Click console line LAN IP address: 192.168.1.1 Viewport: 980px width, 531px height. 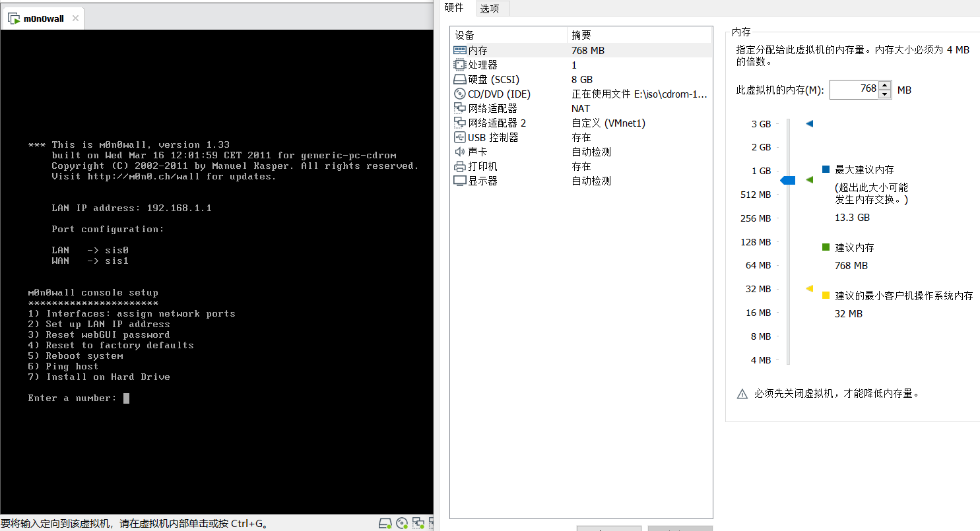point(131,208)
